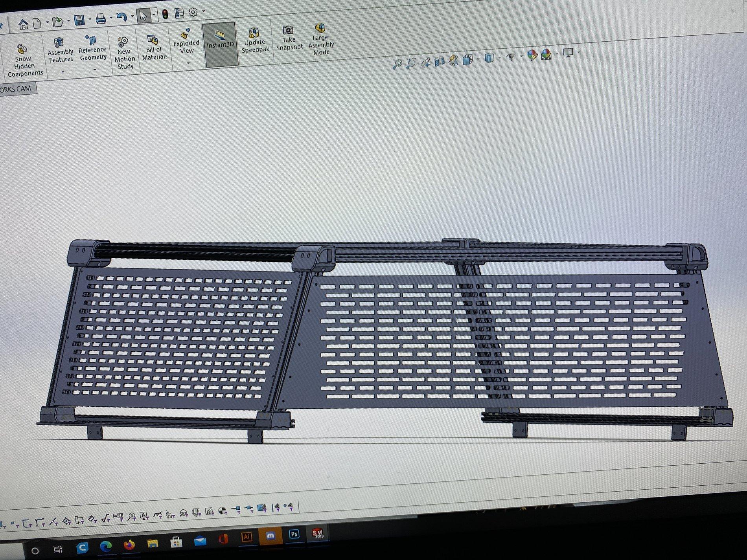The width and height of the screenshot is (747, 560).
Task: Open Reference Geometry tool
Action: 92,48
